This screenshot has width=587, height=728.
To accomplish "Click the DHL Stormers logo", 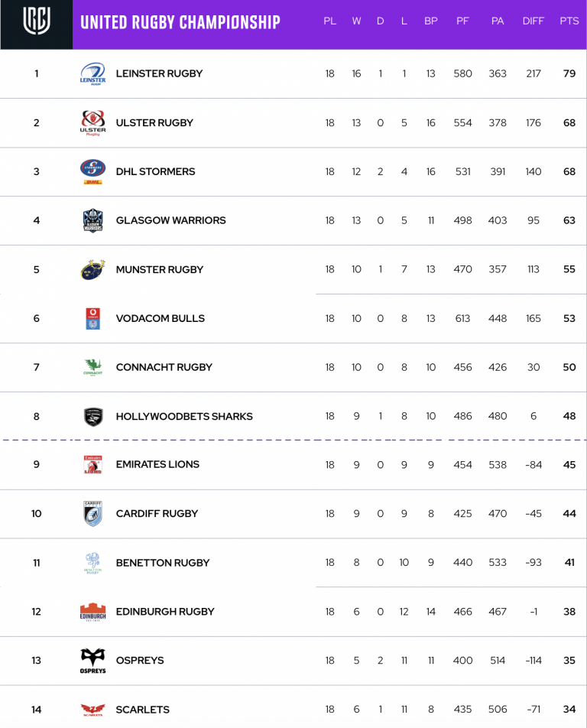I will [92, 172].
